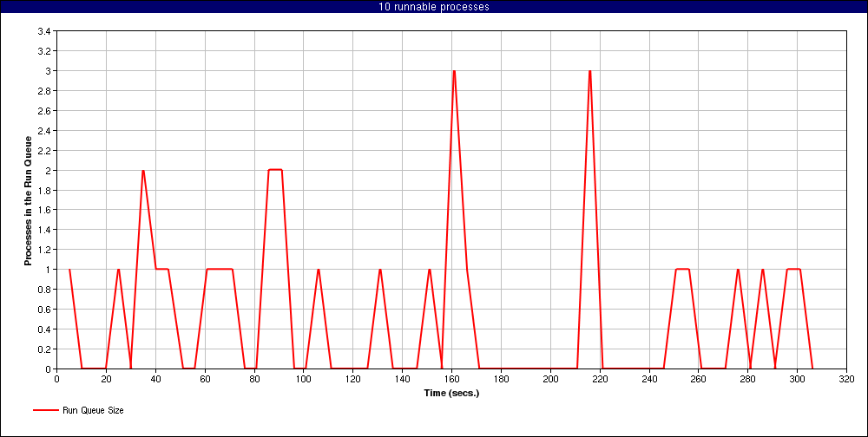Click the peak of 2 near 35 seconds
Image resolution: width=868 pixels, height=437 pixels.
143,170
